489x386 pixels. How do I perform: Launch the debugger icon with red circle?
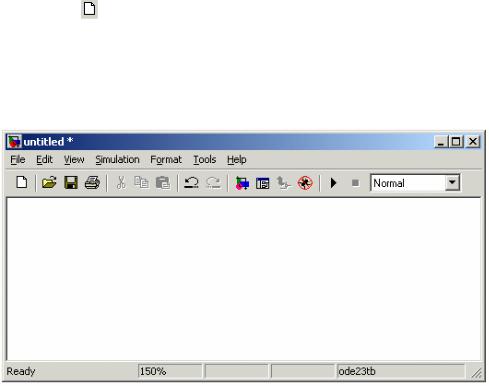[305, 183]
